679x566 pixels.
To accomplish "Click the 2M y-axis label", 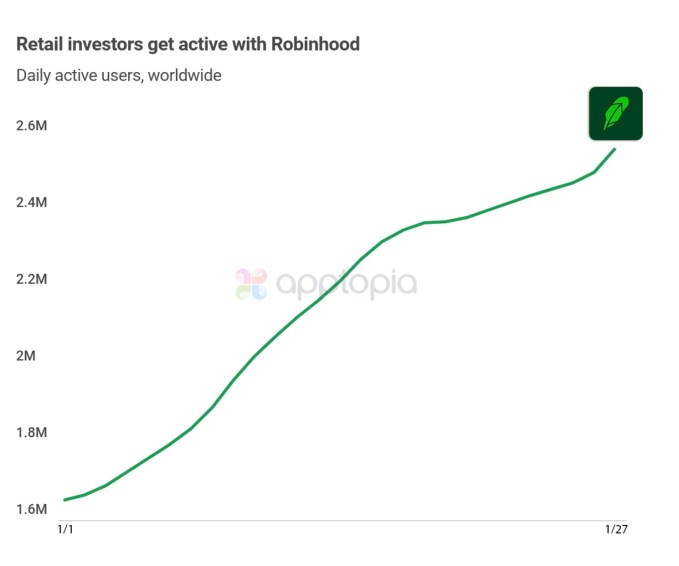I will tap(26, 356).
